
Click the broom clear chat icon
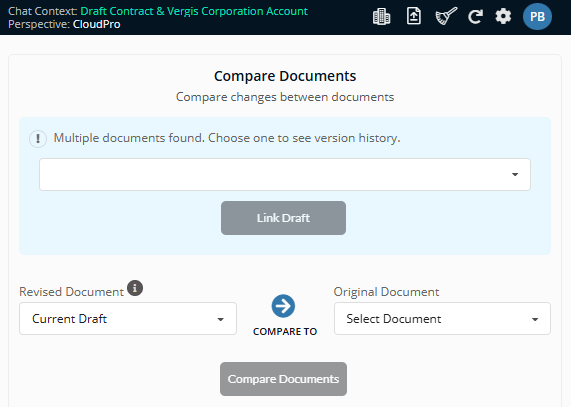click(x=446, y=16)
